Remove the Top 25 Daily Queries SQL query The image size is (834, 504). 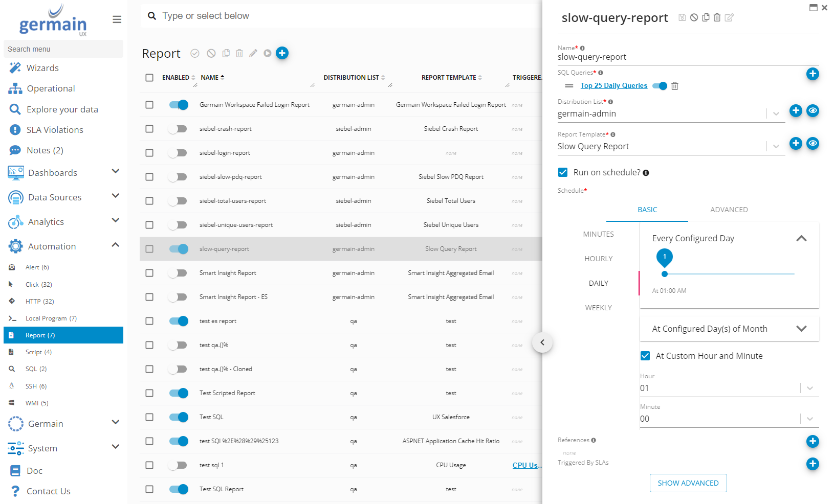675,86
